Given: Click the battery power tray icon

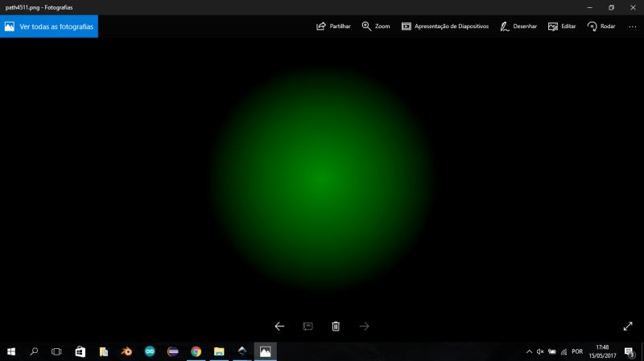Looking at the screenshot, I should coord(552,351).
